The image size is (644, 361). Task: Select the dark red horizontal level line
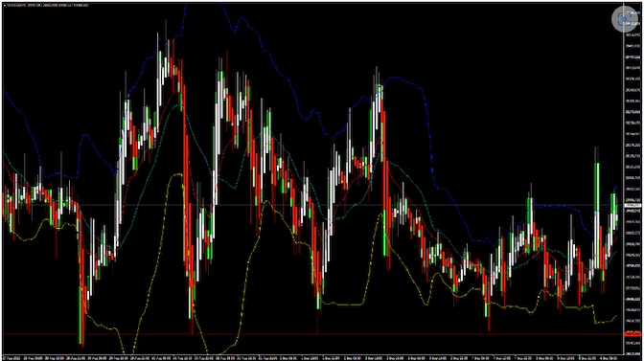tap(312, 334)
